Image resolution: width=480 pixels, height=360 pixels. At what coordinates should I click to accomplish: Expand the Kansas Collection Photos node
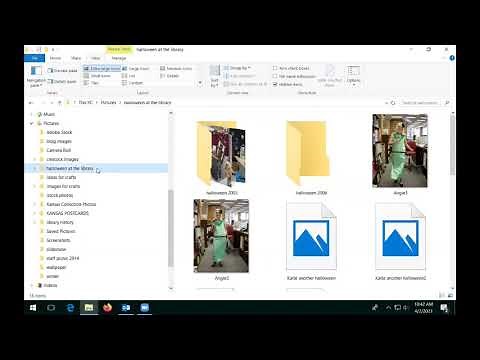pos(35,204)
